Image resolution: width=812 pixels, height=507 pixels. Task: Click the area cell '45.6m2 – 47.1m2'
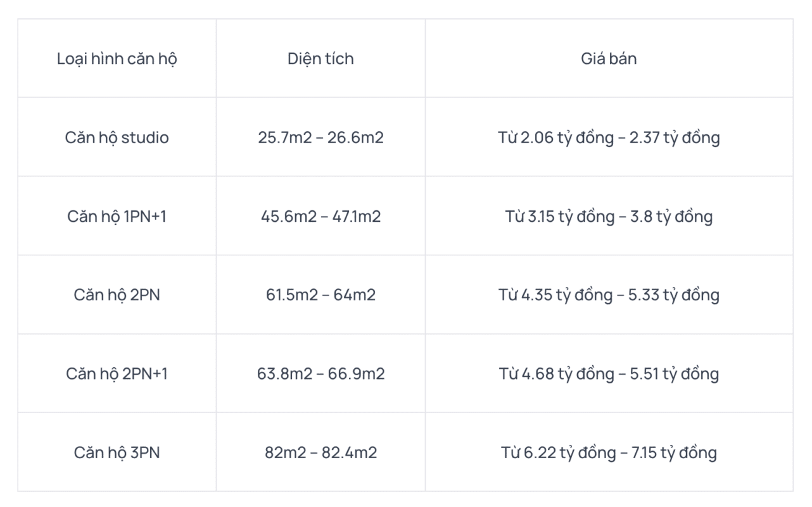(320, 216)
